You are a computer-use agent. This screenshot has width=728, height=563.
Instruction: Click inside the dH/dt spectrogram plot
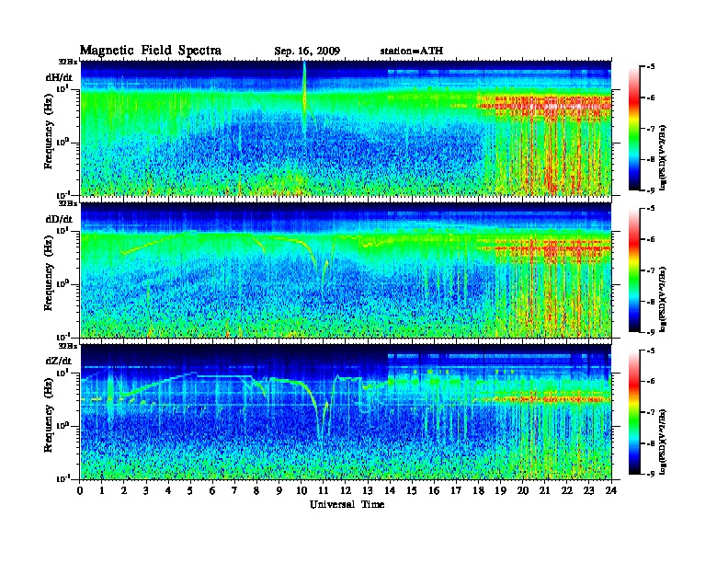(x=346, y=129)
